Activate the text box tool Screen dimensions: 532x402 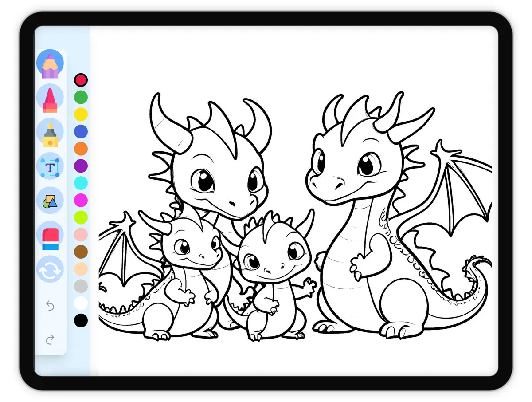[50, 167]
